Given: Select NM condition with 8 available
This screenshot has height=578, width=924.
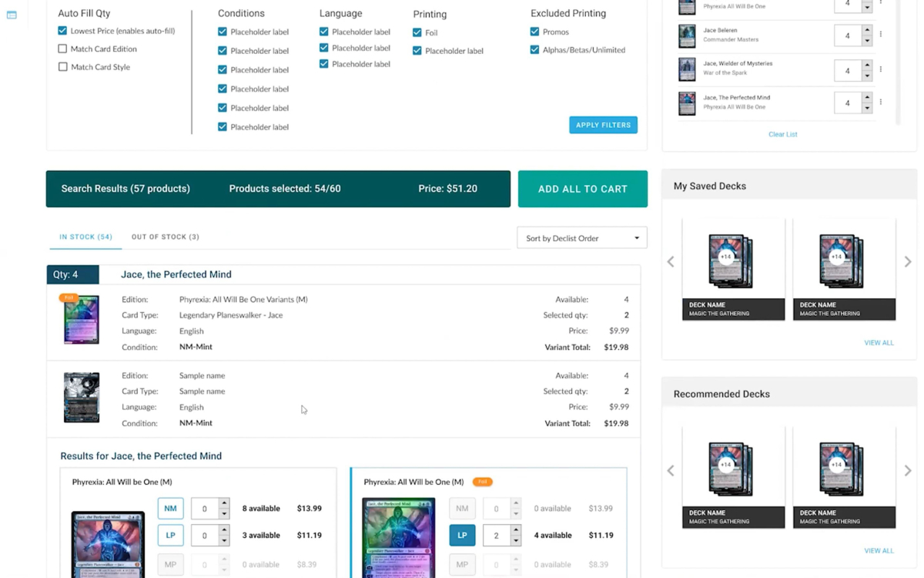Looking at the screenshot, I should (x=170, y=509).
